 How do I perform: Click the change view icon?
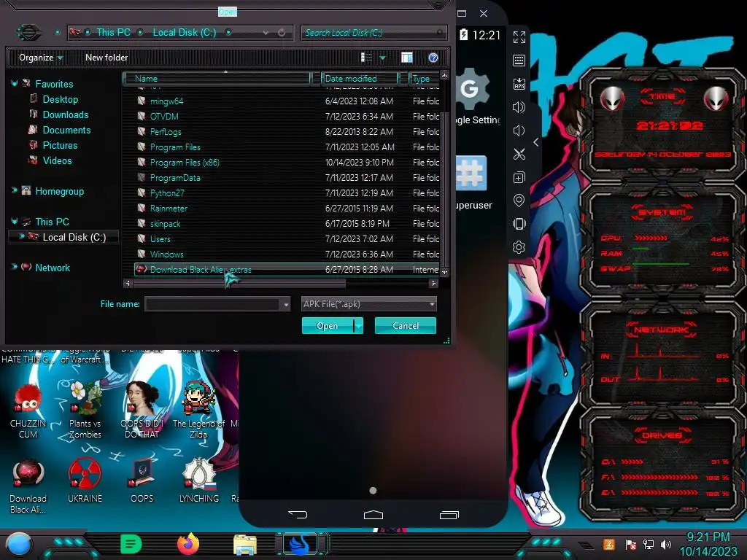(366, 58)
